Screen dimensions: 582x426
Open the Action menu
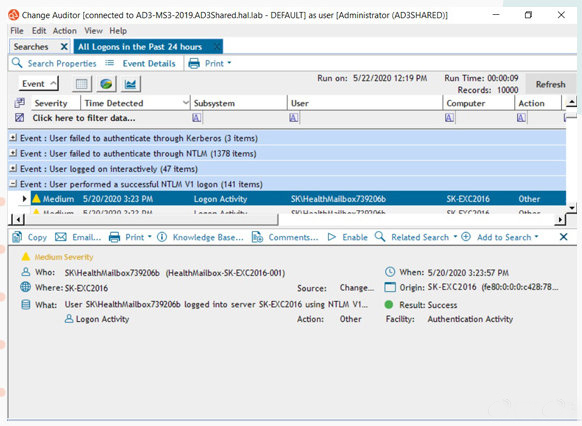pyautogui.click(x=65, y=31)
